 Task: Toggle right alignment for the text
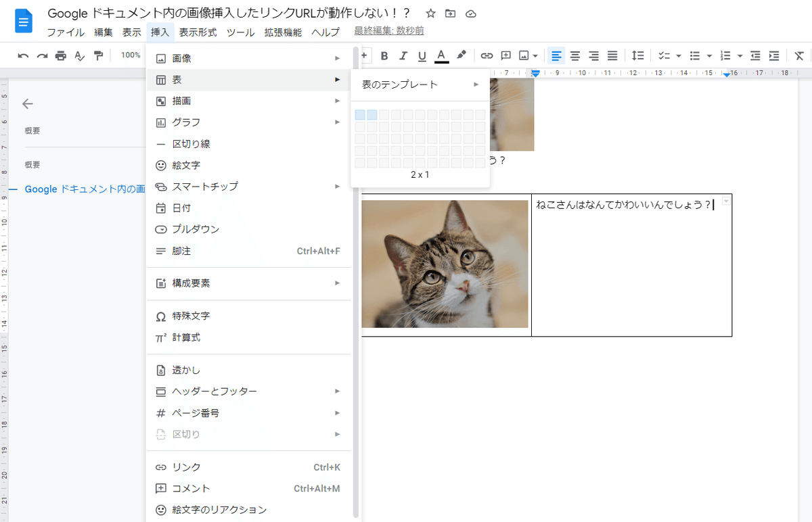pyautogui.click(x=593, y=56)
